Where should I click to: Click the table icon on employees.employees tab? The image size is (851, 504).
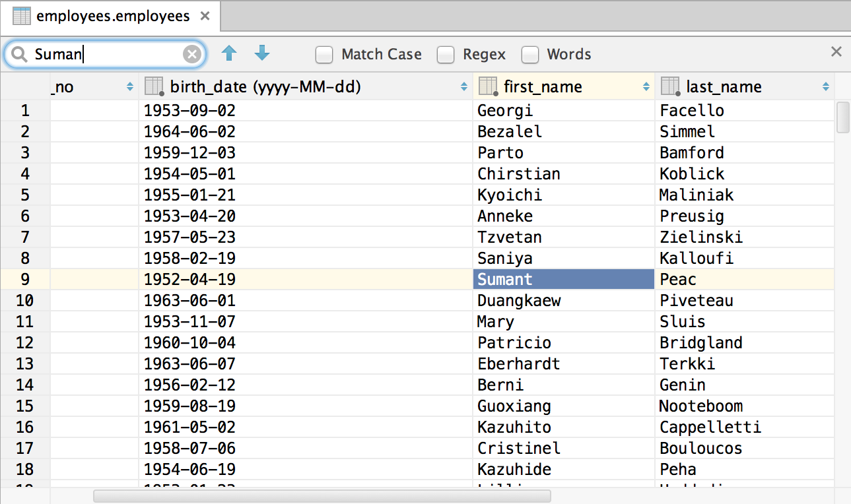[x=22, y=16]
